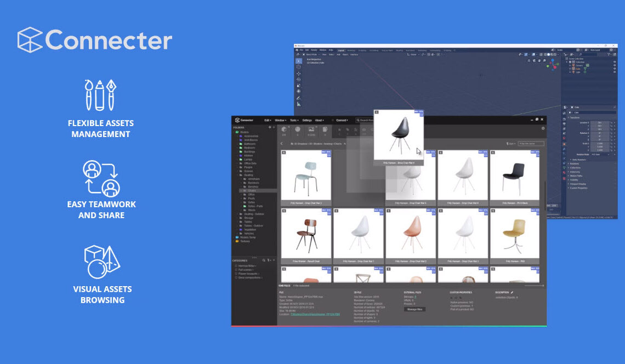Click the back arrow beside the breadcrumb path

coord(282,144)
